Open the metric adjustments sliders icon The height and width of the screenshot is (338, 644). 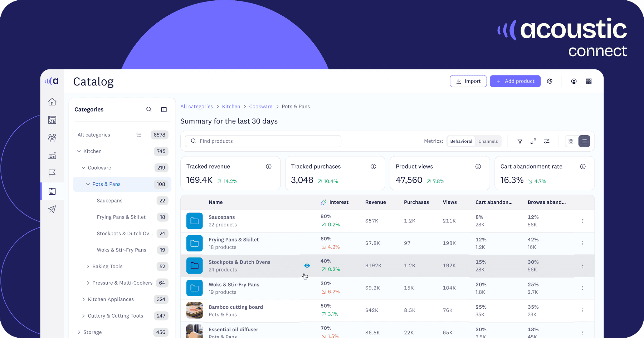[547, 141]
